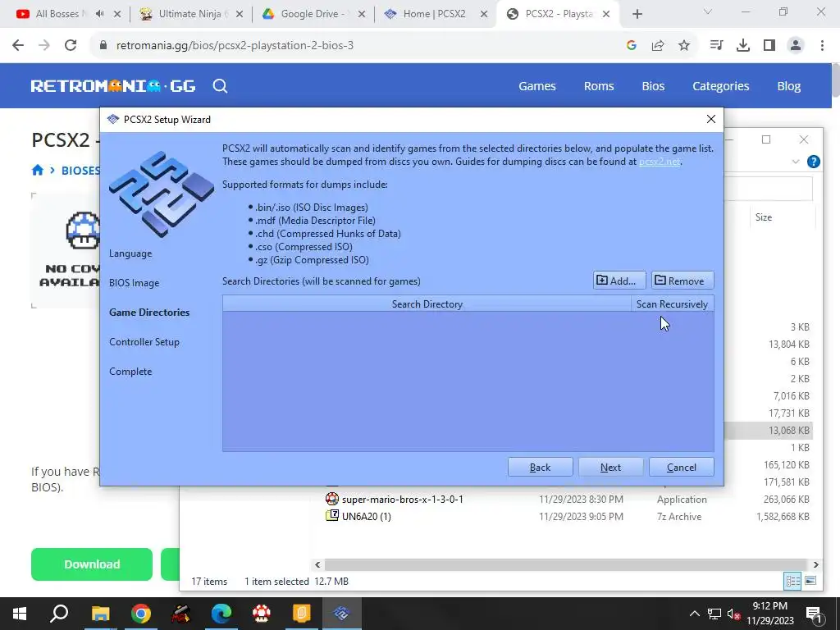Open the Games menu on RetroMania
Viewport: 840px width, 630px height.
(x=536, y=85)
